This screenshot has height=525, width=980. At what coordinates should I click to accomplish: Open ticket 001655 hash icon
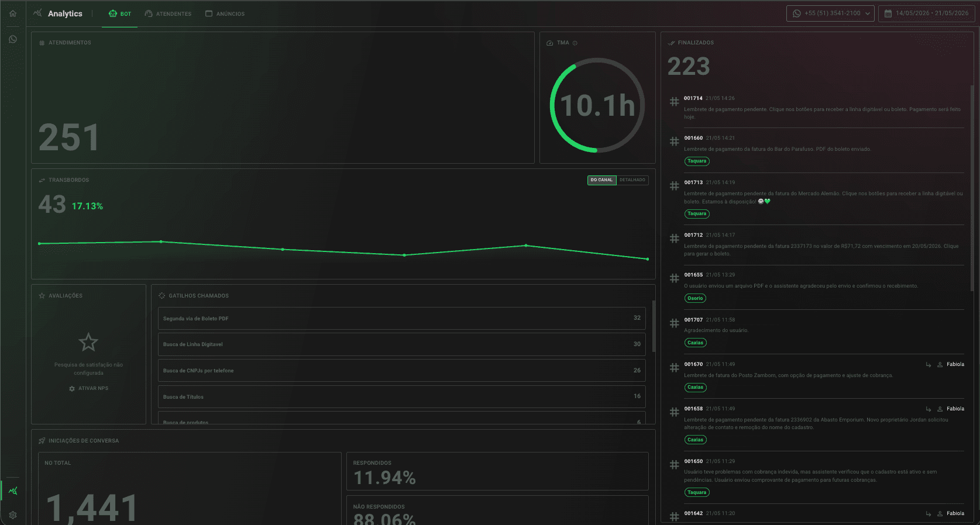(x=674, y=278)
